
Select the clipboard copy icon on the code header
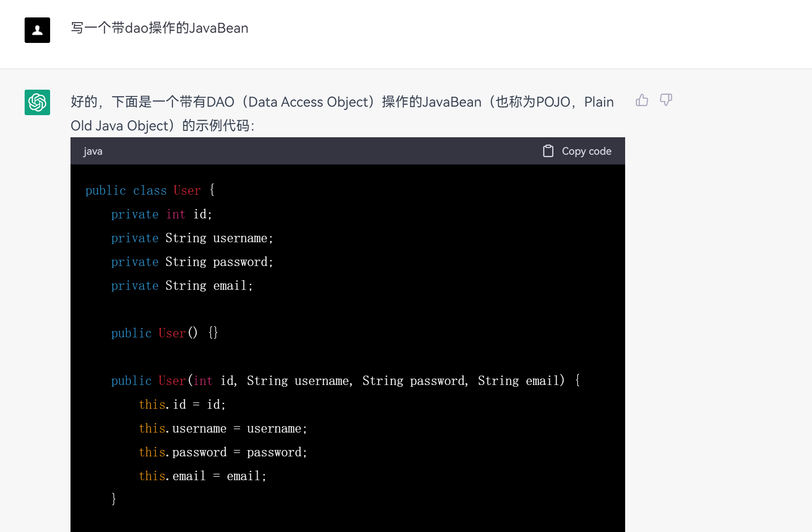[549, 151]
